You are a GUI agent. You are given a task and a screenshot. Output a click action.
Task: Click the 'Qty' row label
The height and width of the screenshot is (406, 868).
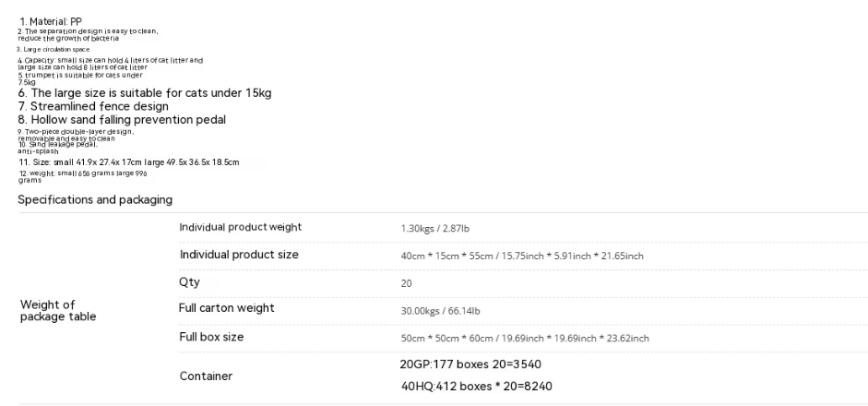click(x=189, y=282)
